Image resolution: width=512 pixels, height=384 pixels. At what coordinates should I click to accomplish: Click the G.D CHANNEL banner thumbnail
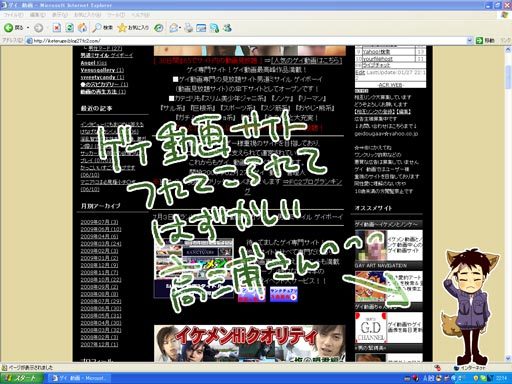pyautogui.click(x=371, y=328)
